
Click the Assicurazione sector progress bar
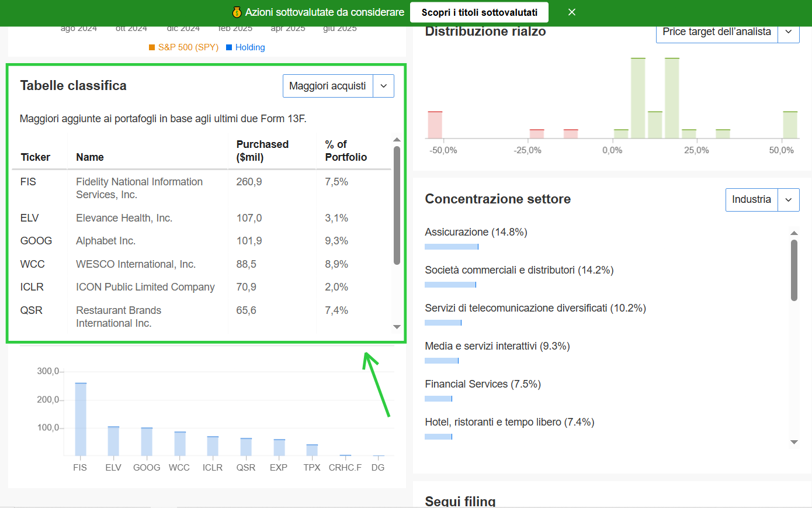point(452,247)
